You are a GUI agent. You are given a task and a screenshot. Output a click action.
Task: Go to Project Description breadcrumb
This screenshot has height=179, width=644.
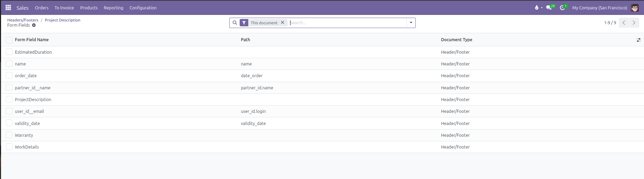(63, 20)
